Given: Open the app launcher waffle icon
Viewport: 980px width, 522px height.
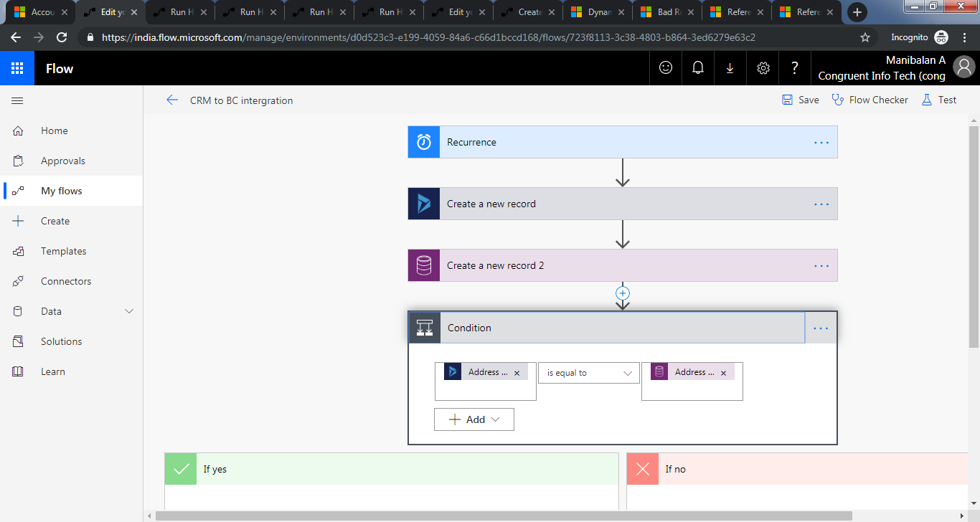Looking at the screenshot, I should pos(17,68).
